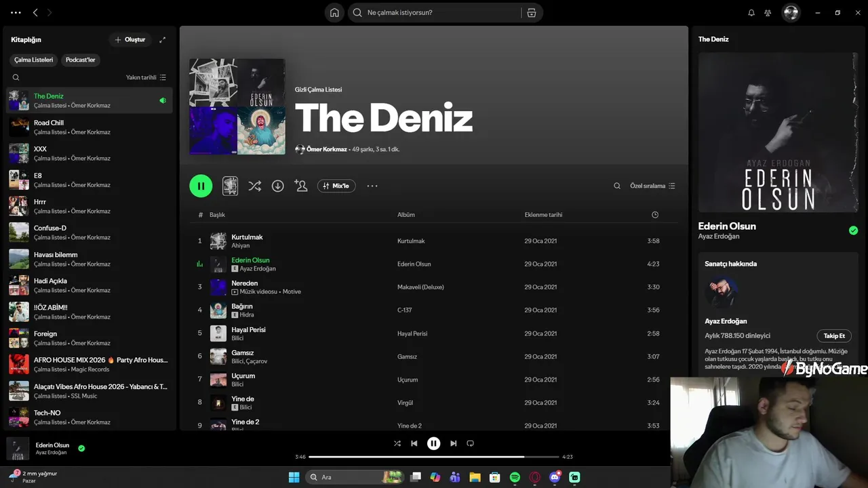868x488 pixels.
Task: Open Ederin Olsun album art in right panel
Action: (x=778, y=133)
